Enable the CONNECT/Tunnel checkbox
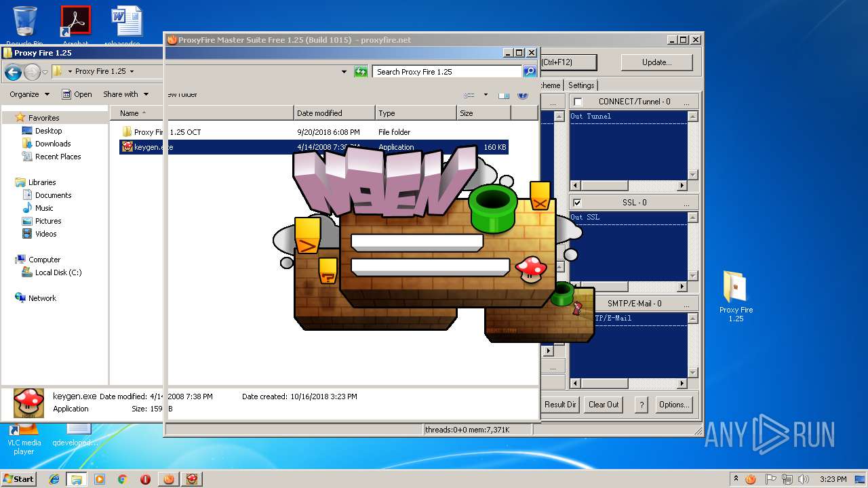This screenshot has width=868, height=488. tap(578, 102)
